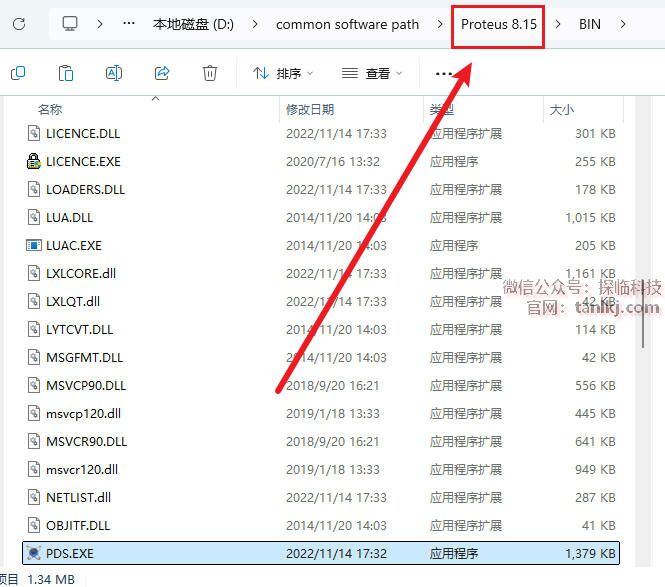Open the 查看 view dropdown
665x587 pixels.
point(372,73)
